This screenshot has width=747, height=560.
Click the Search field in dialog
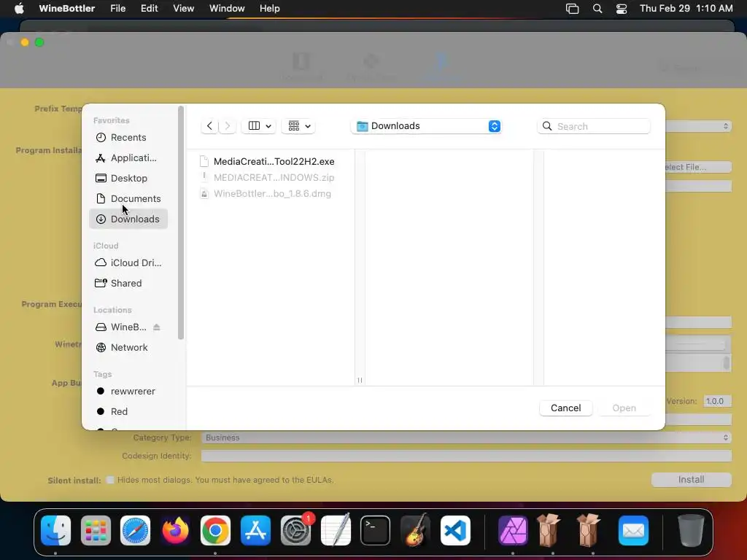point(594,126)
